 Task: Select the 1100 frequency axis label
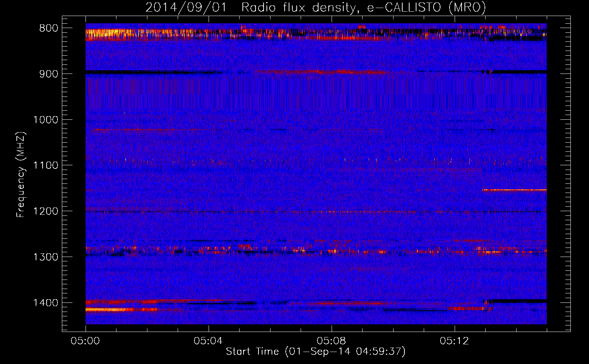point(46,166)
